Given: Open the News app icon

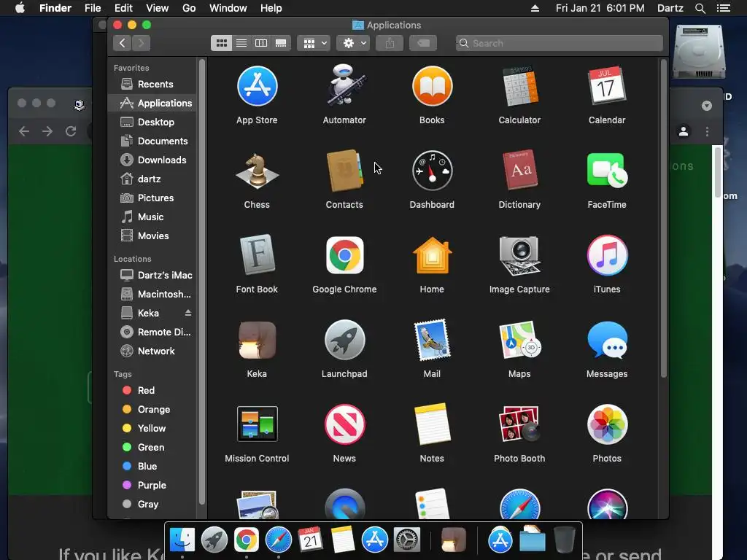Looking at the screenshot, I should pos(344,424).
